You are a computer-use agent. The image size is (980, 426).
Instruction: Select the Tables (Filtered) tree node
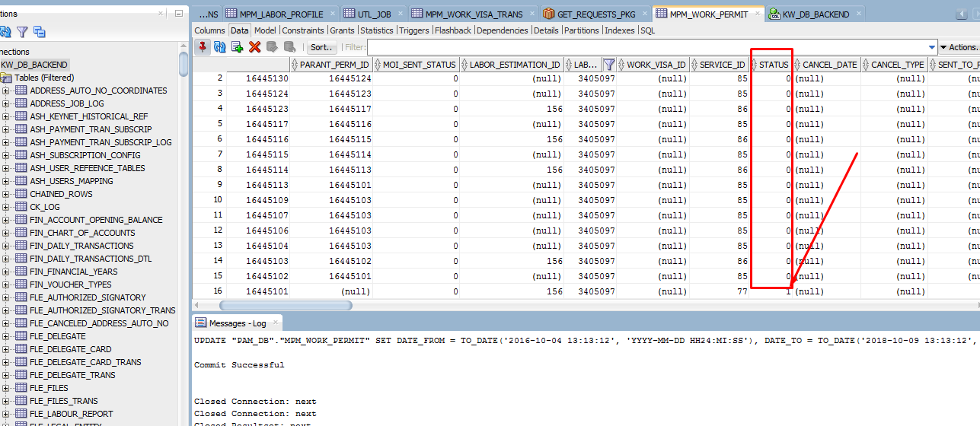pos(44,78)
